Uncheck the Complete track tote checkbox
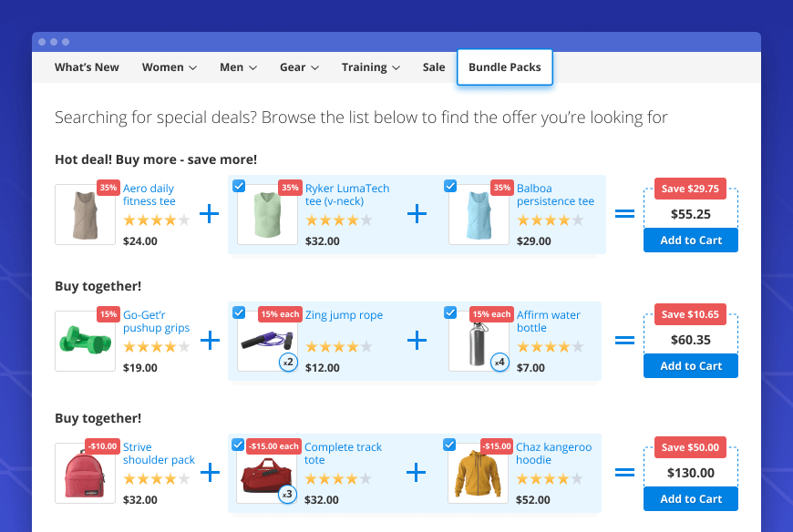Screen dimensions: 793x532 click(239, 445)
